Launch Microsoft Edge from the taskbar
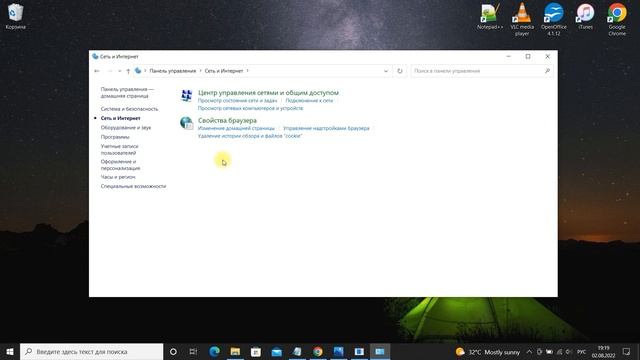Viewport: 640px width, 360px height. coord(214,351)
